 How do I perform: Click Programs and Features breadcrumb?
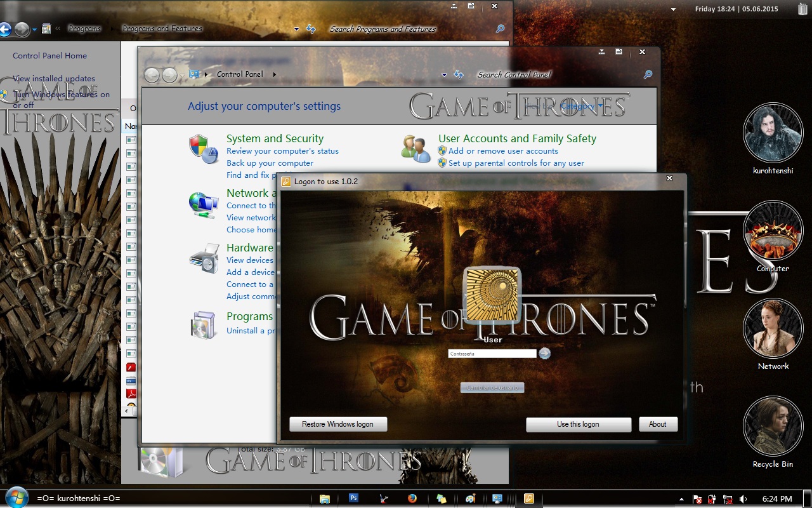pos(162,29)
